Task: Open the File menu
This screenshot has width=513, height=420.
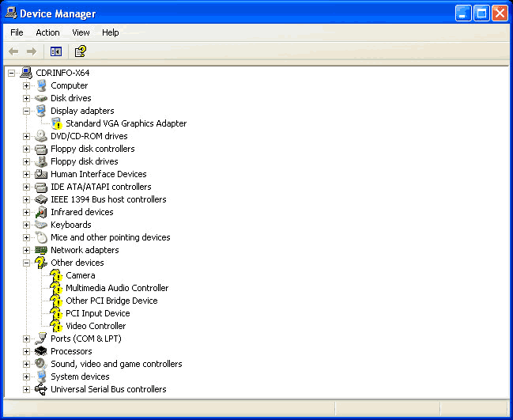Action: (17, 32)
